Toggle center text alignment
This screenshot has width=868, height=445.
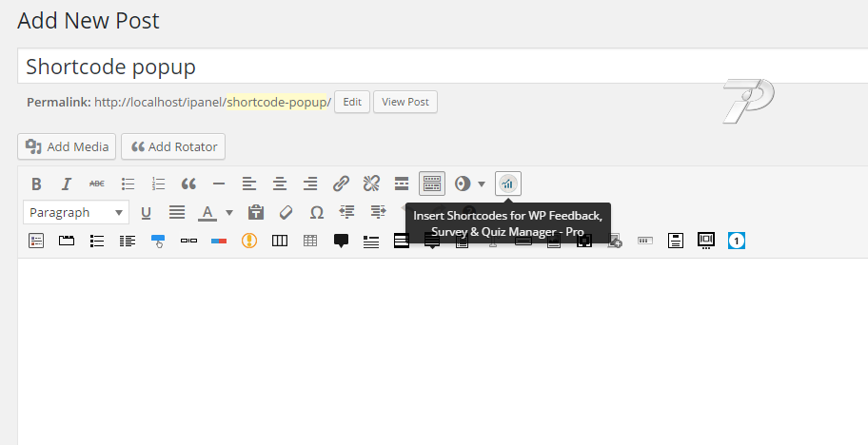pyautogui.click(x=280, y=184)
